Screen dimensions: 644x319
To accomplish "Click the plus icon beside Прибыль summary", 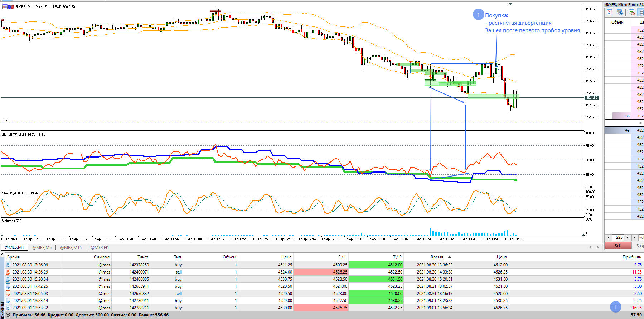I will 8,315.
